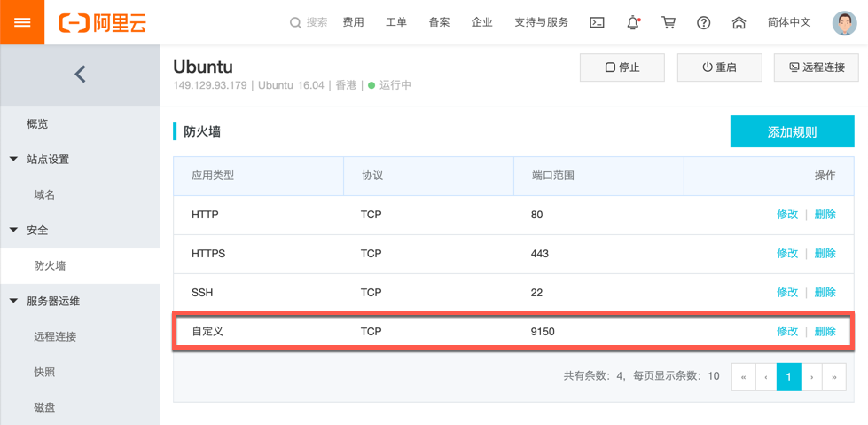Go to the console home icon
The image size is (868, 425).
click(x=739, y=23)
